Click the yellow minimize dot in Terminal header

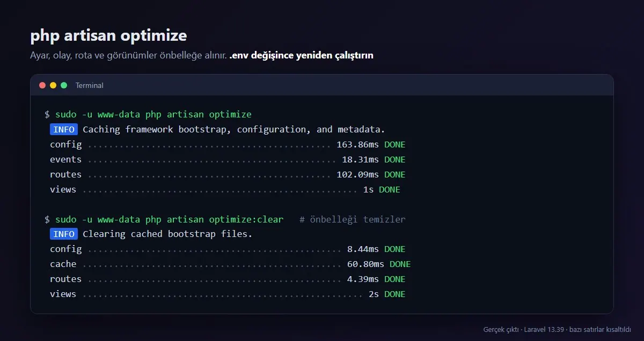[x=53, y=85]
